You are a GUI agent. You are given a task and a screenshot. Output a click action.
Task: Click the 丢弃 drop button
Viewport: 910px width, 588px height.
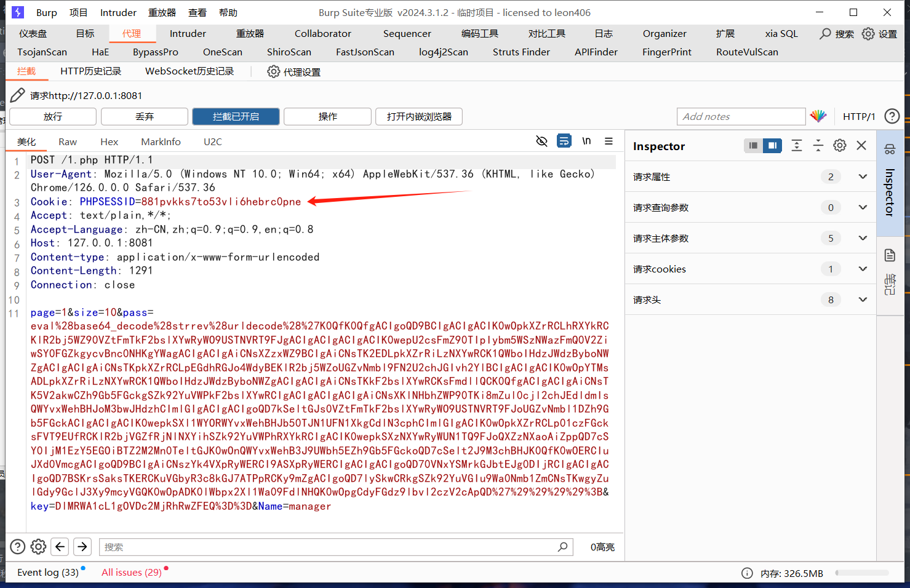pos(145,117)
